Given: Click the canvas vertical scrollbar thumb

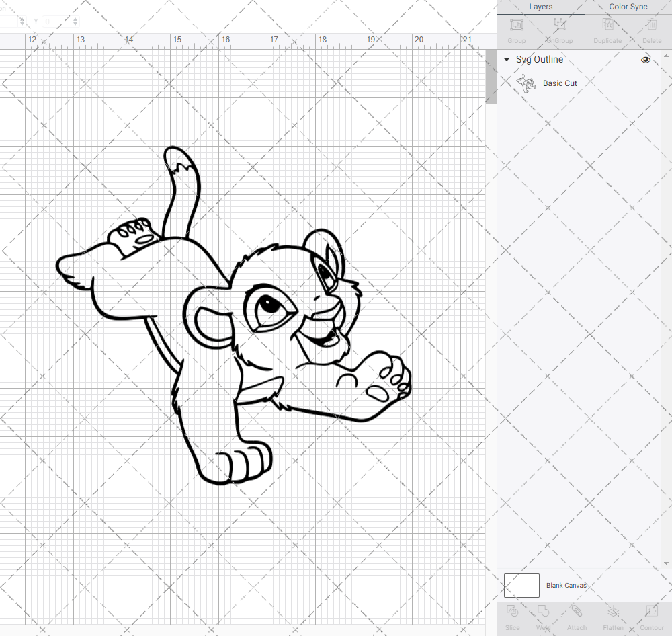Looking at the screenshot, I should coord(491,77).
